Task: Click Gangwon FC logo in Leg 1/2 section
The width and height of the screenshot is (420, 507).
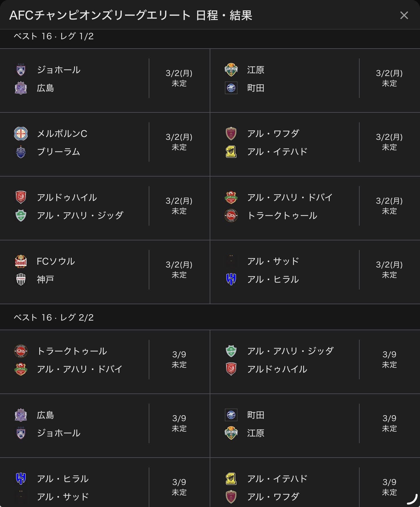Action: pyautogui.click(x=231, y=70)
